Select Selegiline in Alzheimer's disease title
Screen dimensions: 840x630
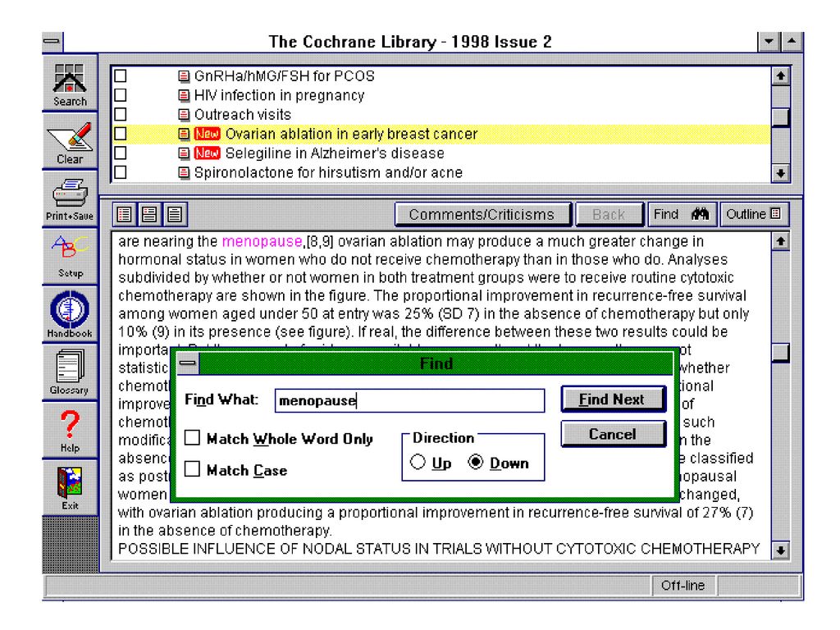[x=335, y=153]
